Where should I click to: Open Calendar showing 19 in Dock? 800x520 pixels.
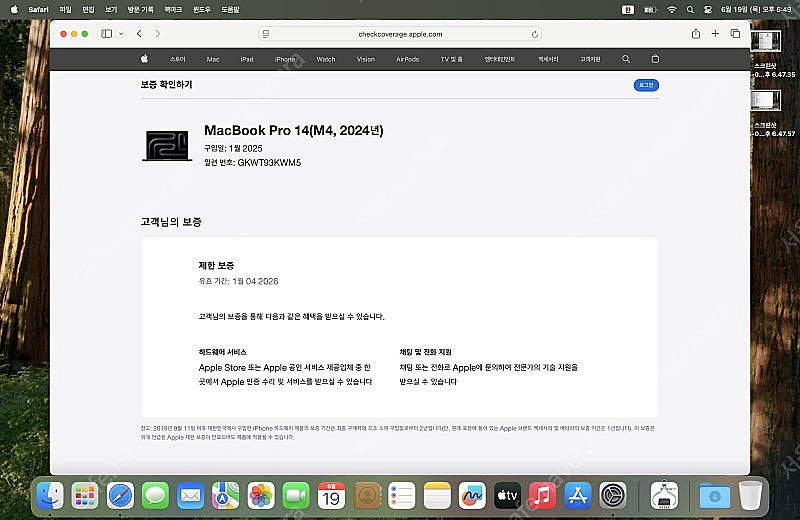pyautogui.click(x=331, y=496)
